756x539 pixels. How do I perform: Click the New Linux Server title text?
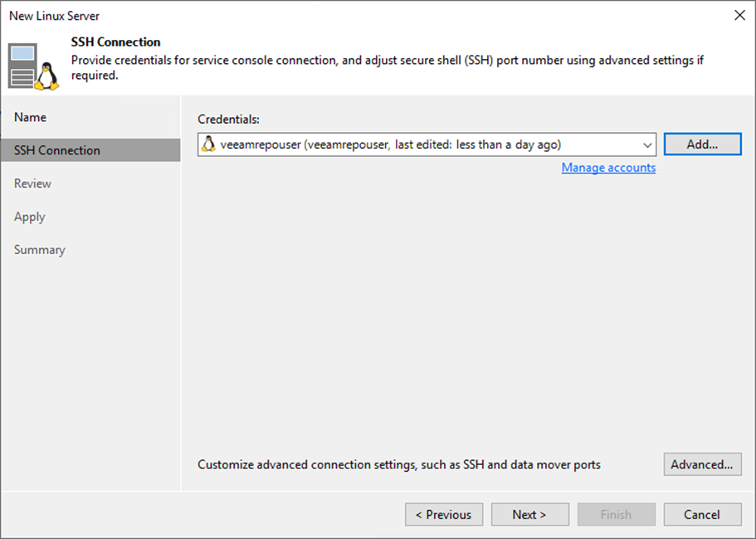55,16
